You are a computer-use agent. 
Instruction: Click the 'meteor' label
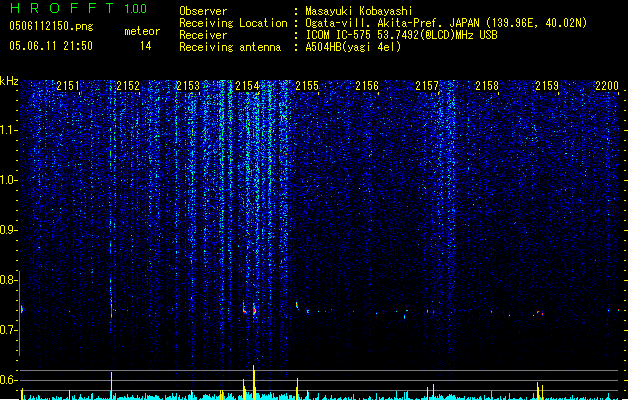(x=142, y=31)
